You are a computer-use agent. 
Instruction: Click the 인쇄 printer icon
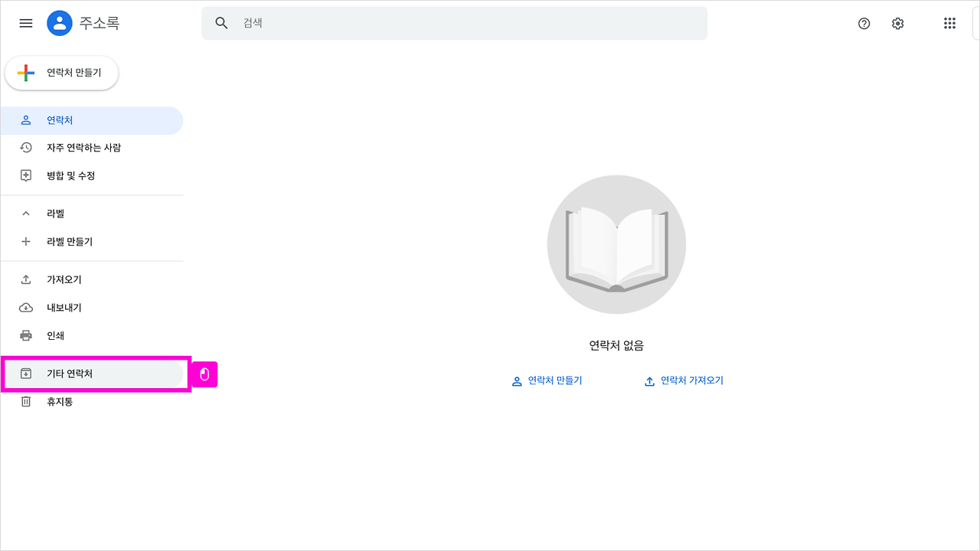pyautogui.click(x=25, y=335)
